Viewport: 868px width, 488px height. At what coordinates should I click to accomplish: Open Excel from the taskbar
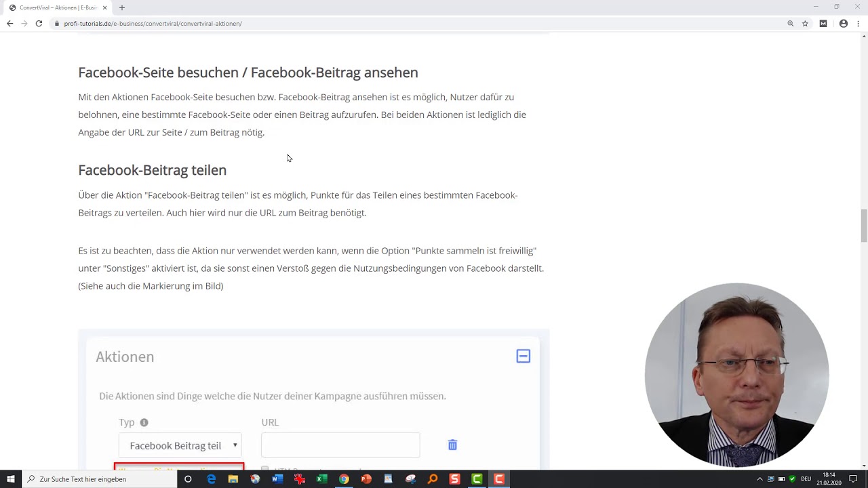pyautogui.click(x=321, y=479)
